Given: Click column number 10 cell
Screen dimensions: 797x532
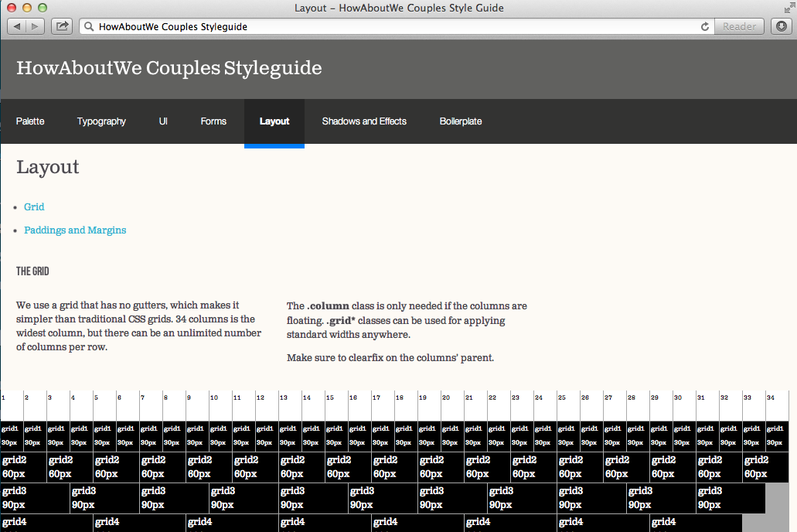Looking at the screenshot, I should click(x=220, y=405).
